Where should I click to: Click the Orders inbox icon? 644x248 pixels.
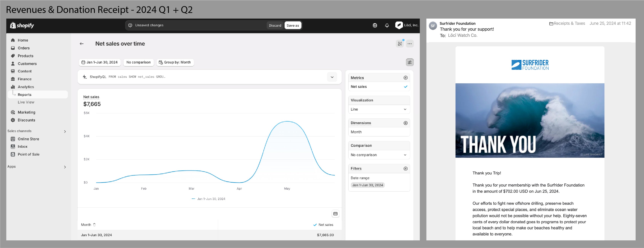click(x=13, y=48)
